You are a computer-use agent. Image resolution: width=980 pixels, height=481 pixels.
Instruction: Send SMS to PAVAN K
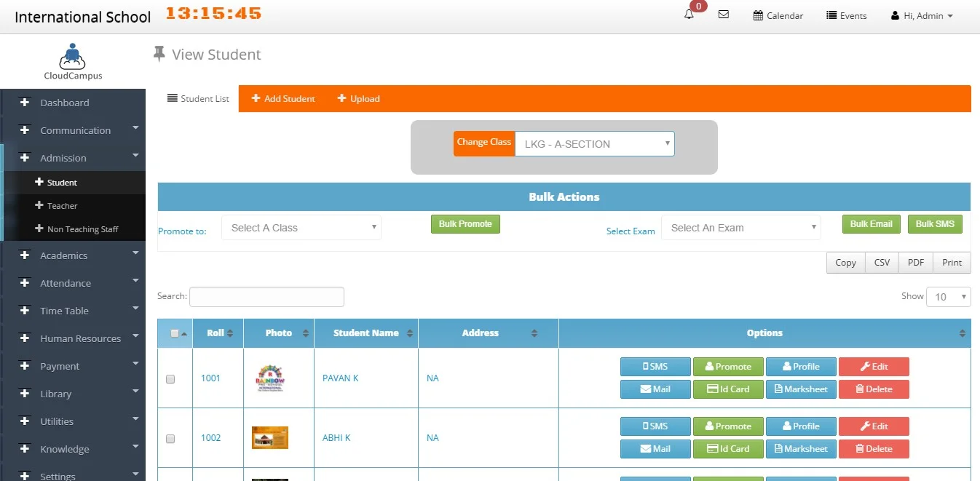coord(655,367)
